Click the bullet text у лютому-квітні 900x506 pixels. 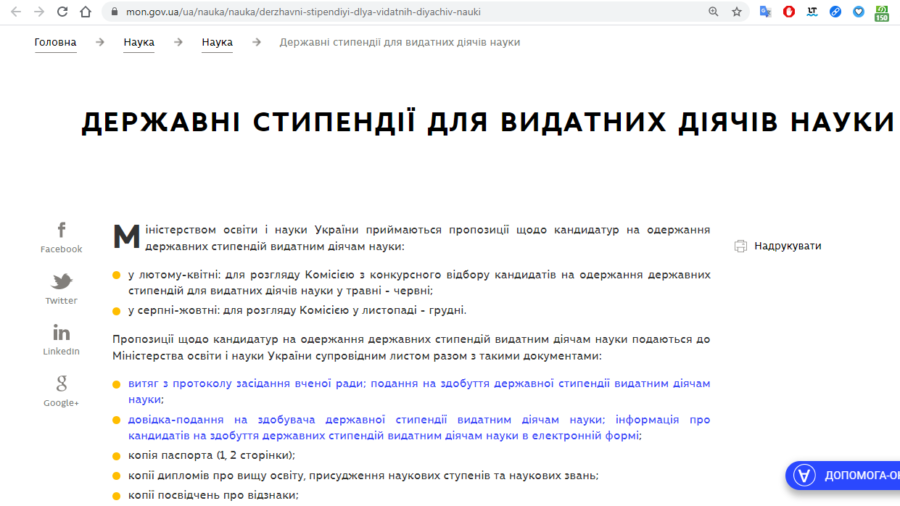coord(419,283)
